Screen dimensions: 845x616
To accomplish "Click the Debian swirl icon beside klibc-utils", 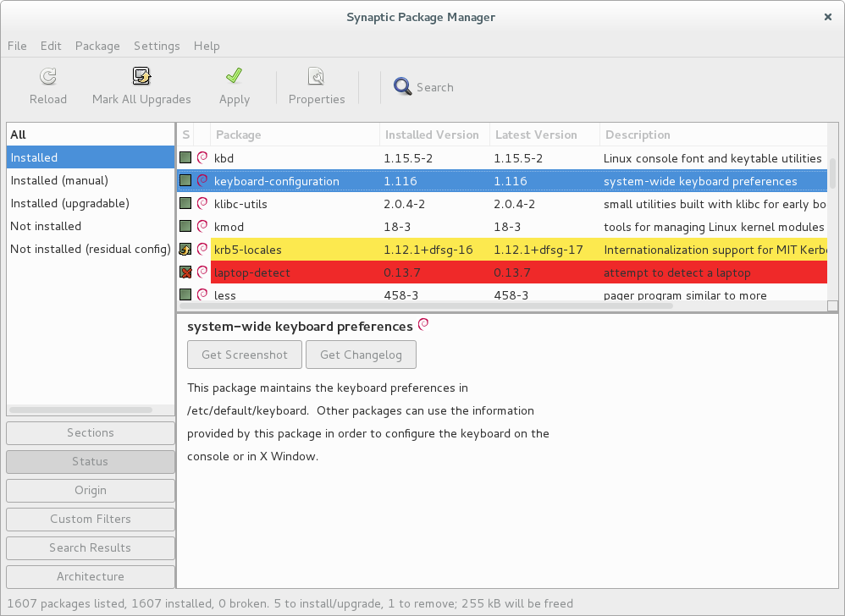I will coord(202,203).
